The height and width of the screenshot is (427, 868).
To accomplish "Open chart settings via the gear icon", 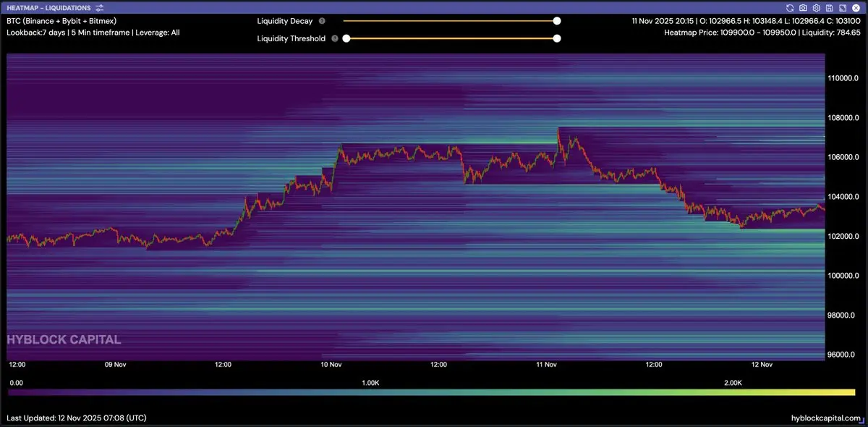I will tap(816, 8).
